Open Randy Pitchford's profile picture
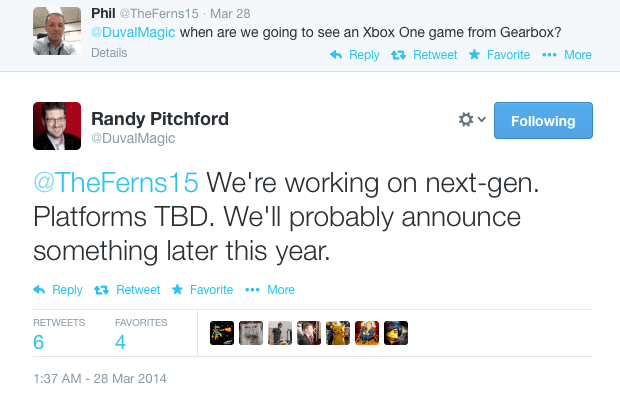The image size is (620, 413). coord(57,126)
